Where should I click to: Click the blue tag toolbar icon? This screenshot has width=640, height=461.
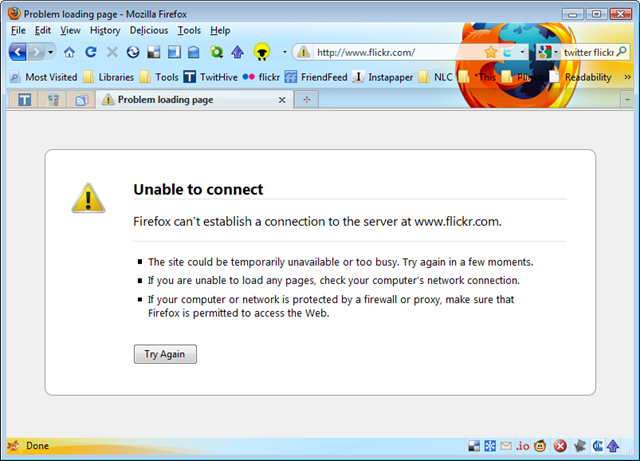click(194, 52)
